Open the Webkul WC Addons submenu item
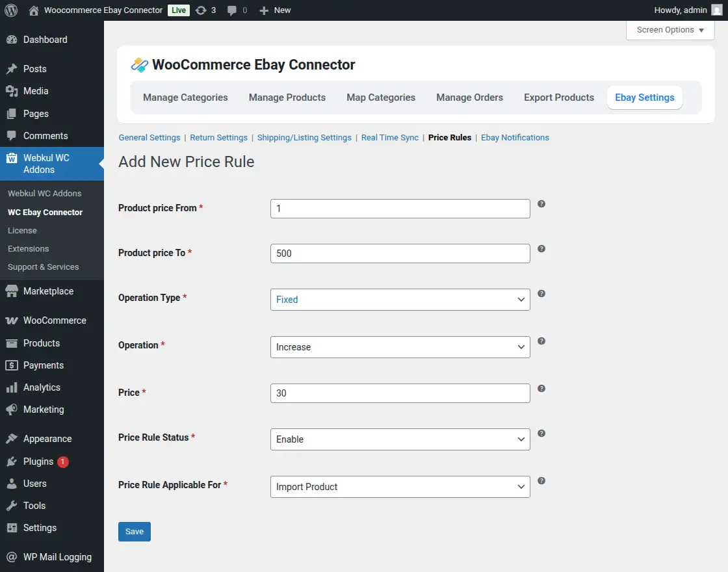 (45, 194)
